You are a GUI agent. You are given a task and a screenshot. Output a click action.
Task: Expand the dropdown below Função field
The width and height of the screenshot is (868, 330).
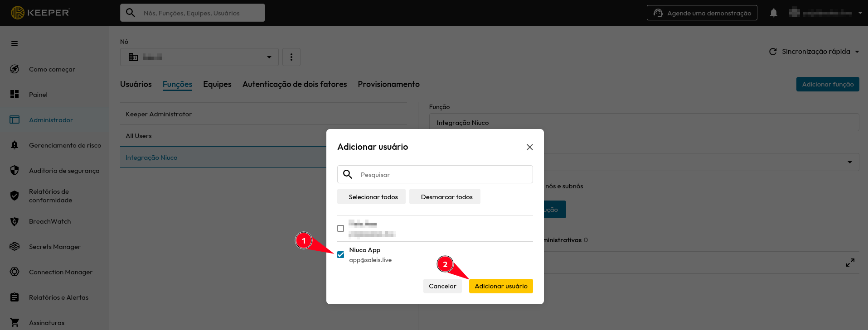[850, 162]
